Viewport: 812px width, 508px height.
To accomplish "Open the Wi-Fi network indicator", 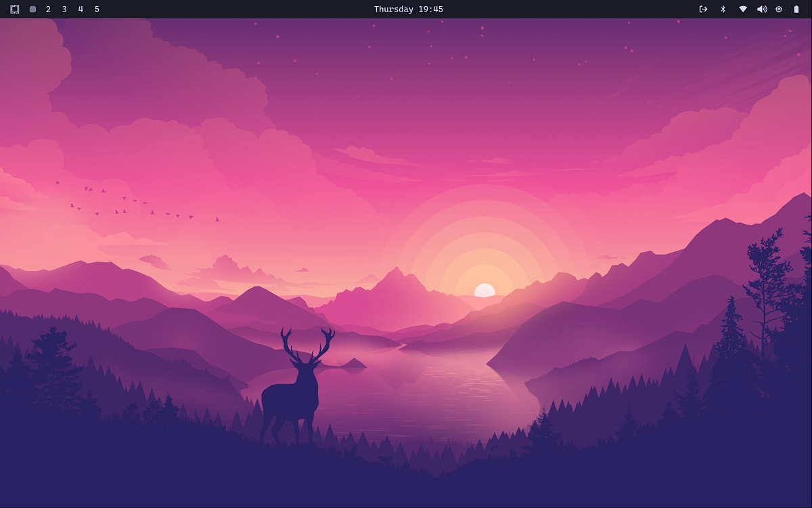I will (742, 9).
